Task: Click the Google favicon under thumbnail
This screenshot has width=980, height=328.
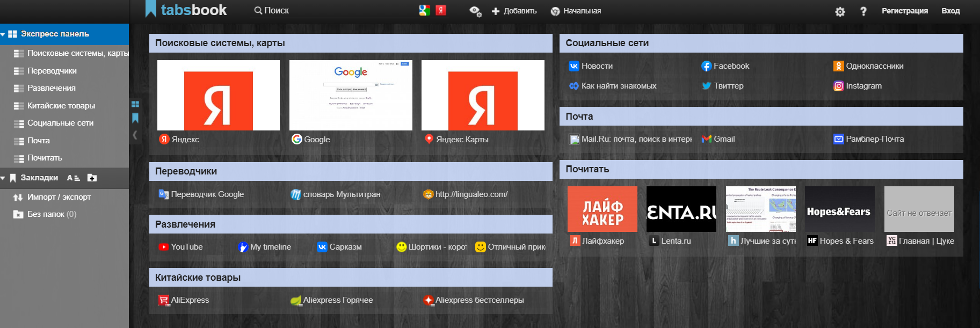Action: pos(296,139)
